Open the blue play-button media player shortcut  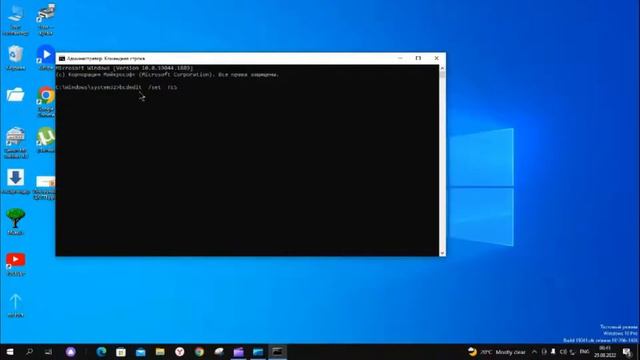46,58
